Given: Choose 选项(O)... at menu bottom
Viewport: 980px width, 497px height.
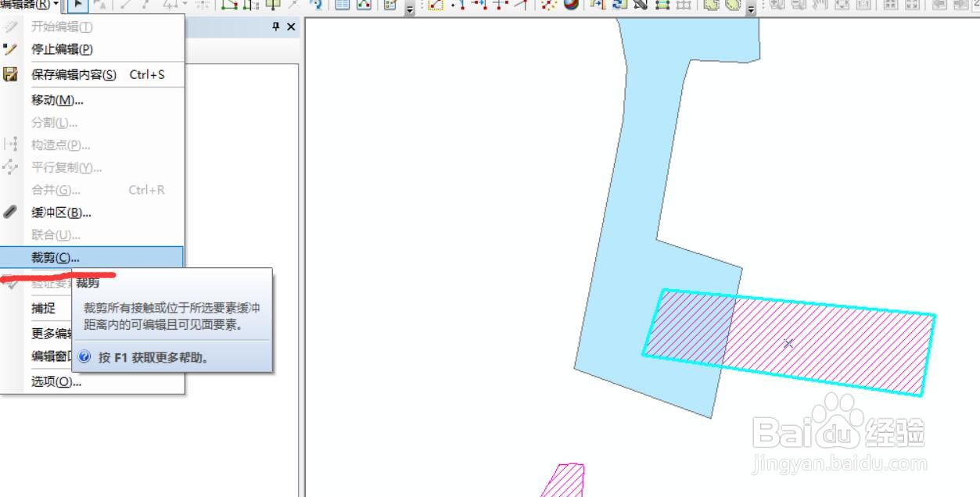Looking at the screenshot, I should tap(92, 381).
